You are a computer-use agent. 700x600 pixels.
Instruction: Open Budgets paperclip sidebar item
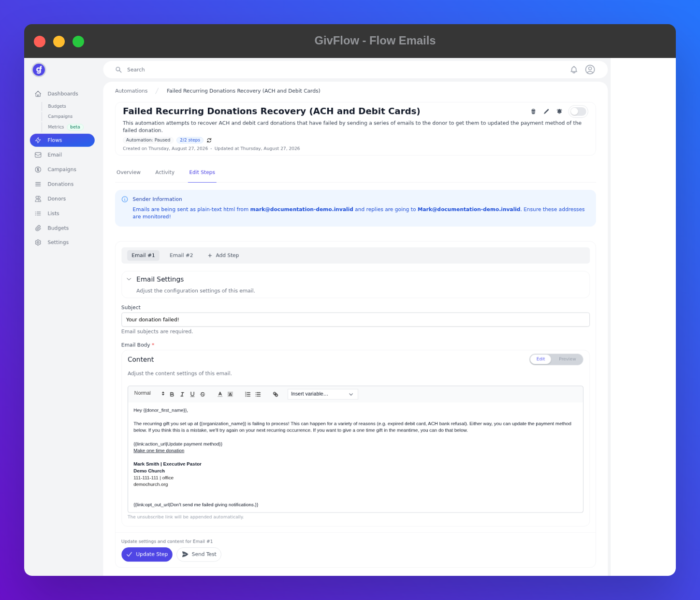point(62,228)
